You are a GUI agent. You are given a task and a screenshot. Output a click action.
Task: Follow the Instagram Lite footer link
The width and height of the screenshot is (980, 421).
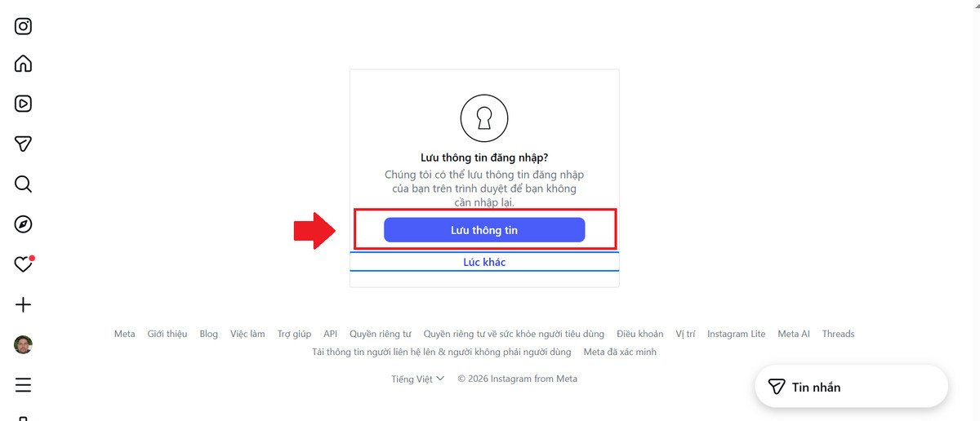click(x=737, y=334)
